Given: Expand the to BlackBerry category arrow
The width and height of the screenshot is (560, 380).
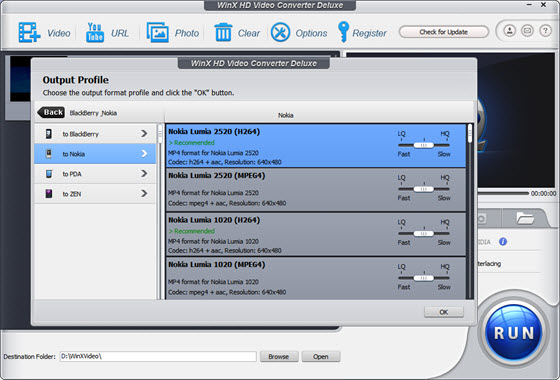Looking at the screenshot, I should 144,134.
